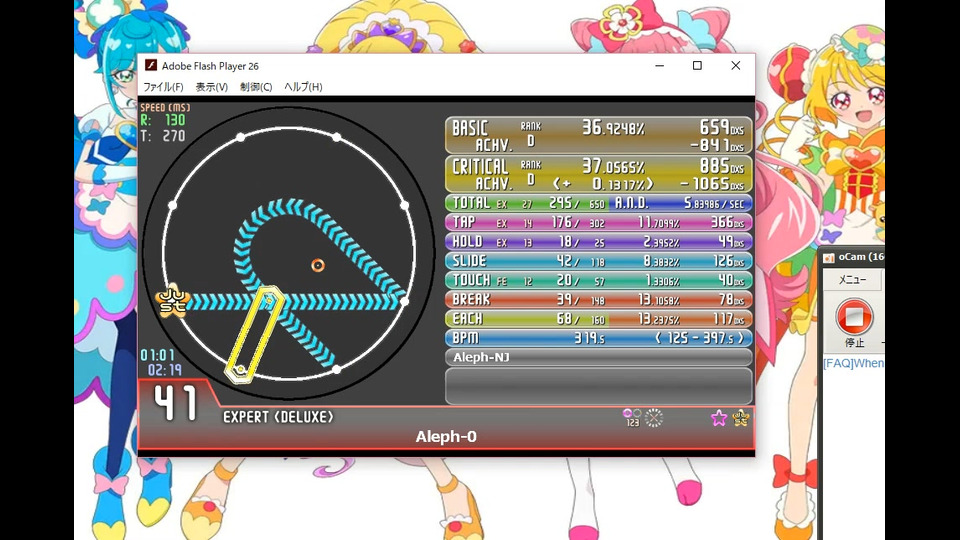Click the BPM label
The width and height of the screenshot is (960, 540).
tap(465, 338)
